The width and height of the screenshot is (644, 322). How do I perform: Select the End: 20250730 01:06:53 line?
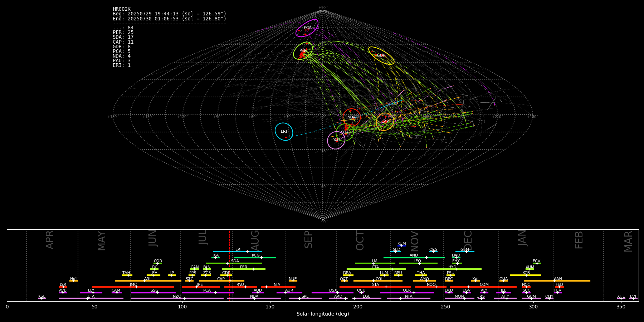[170, 19]
